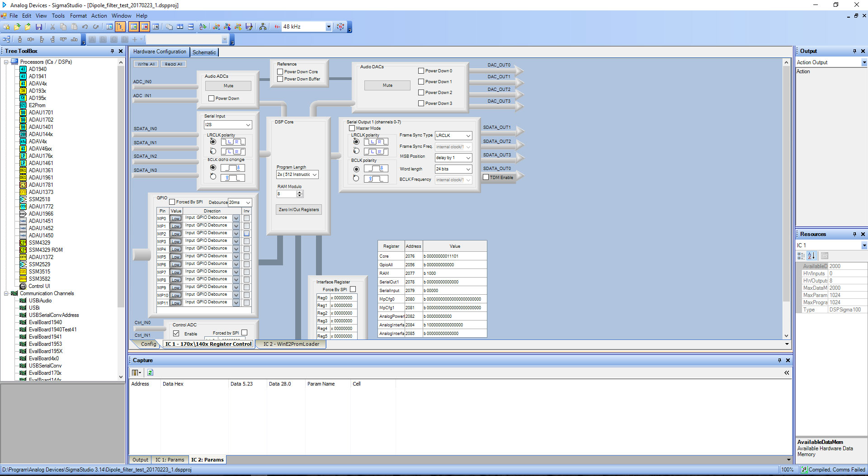Open the 48 kHz sample rate dropdown

point(329,27)
